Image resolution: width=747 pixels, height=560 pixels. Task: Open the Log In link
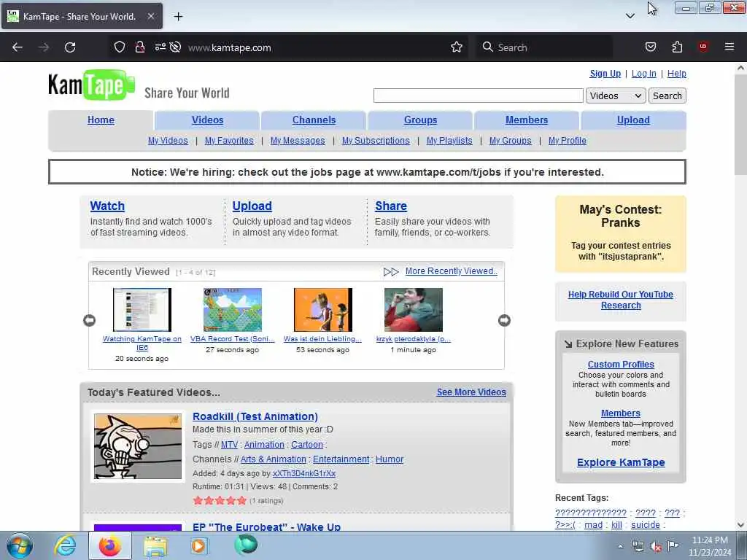pos(643,74)
